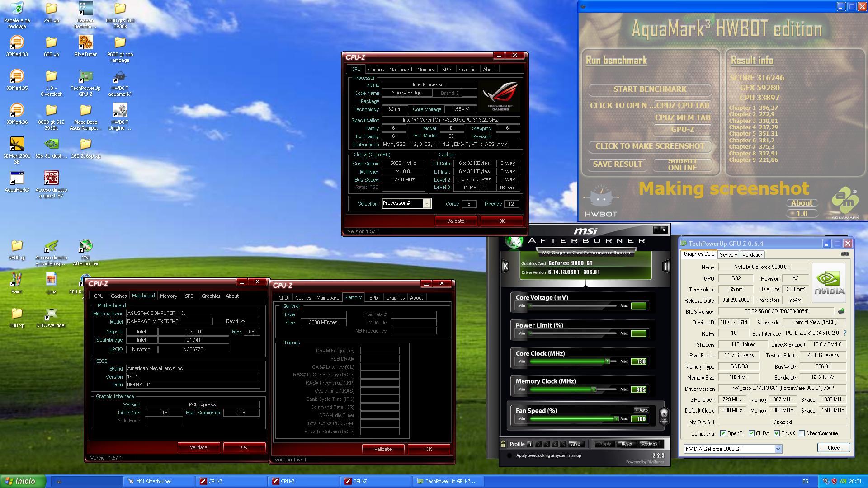Open About tab in top CPU-Z window
This screenshot has width=868, height=488.
click(x=489, y=70)
